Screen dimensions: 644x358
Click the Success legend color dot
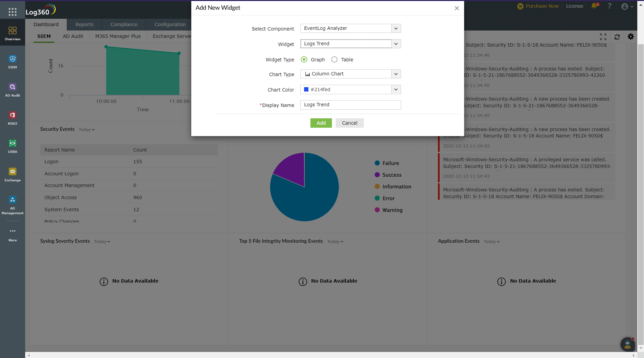pyautogui.click(x=377, y=175)
